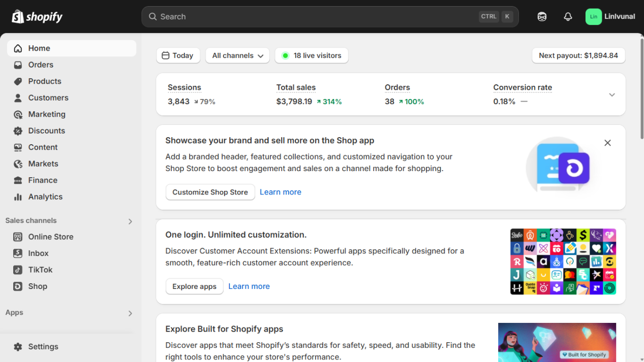Select Customers in the navigation menu
The image size is (644, 362).
[x=48, y=98]
